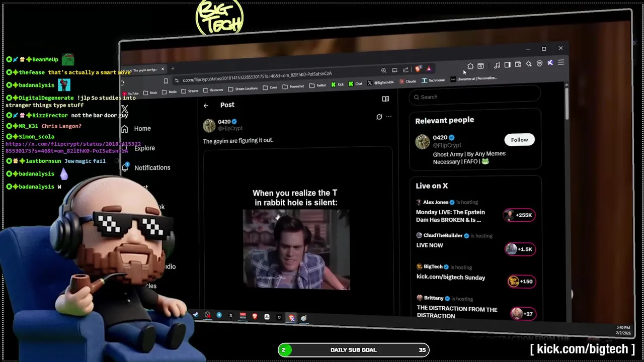Open the Chat bookmark

[x=355, y=83]
